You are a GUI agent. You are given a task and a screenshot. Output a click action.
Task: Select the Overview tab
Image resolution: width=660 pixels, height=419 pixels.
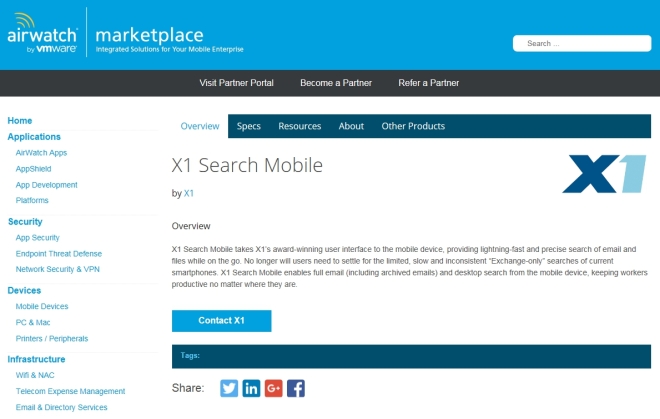tap(200, 126)
